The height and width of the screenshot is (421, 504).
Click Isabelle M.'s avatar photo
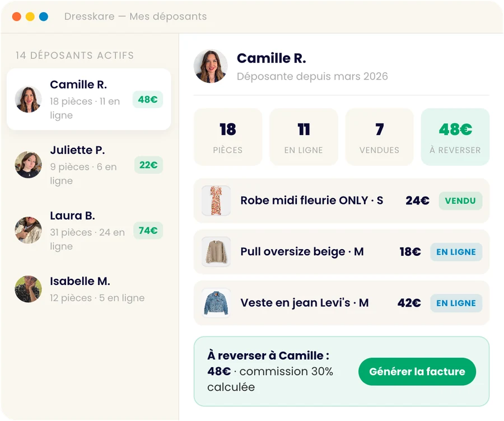(x=29, y=289)
